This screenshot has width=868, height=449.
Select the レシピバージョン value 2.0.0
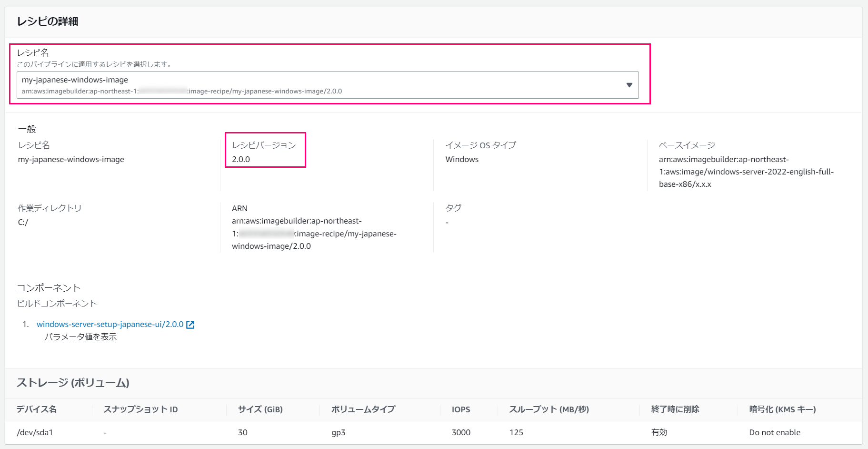tap(241, 159)
